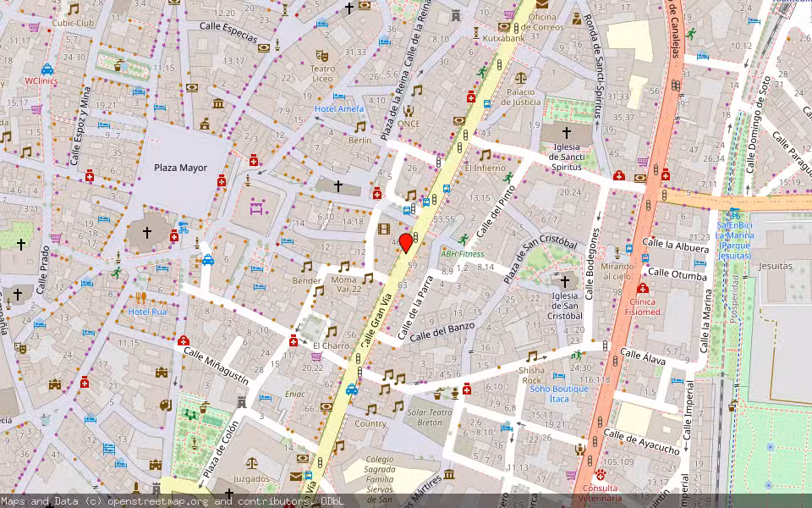Select the taxi icon on lower Calle Gran Vía
Image resolution: width=812 pixels, height=508 pixels.
[x=352, y=389]
